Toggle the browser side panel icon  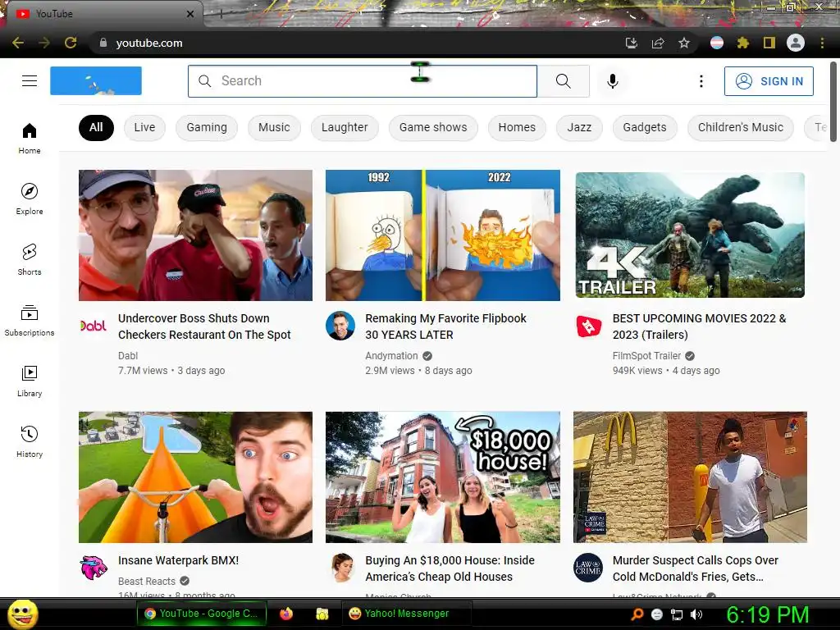[769, 43]
